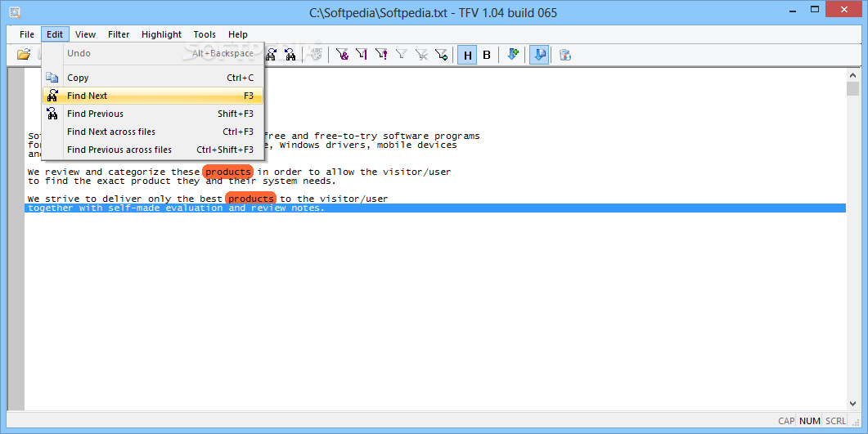Click the vertical scrollbar up arrow
The height and width of the screenshot is (434, 868).
coord(852,74)
